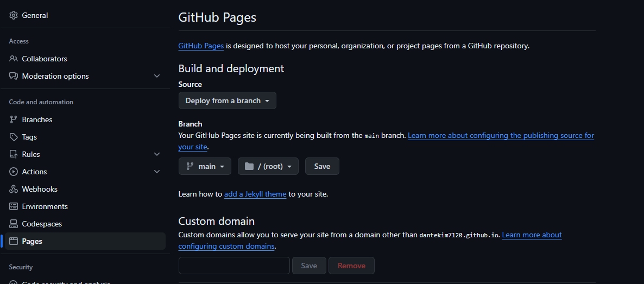Image resolution: width=644 pixels, height=284 pixels.
Task: Click the Access section label
Action: coord(19,41)
